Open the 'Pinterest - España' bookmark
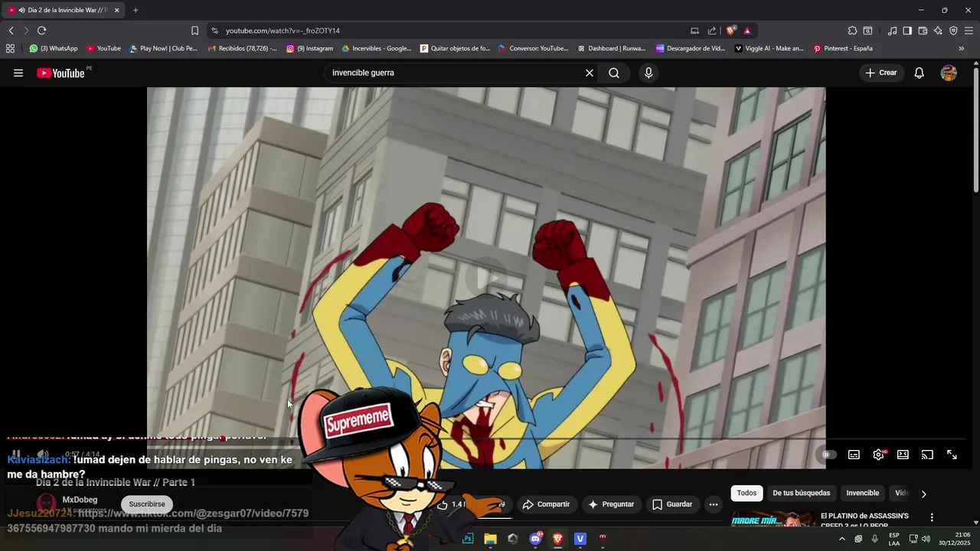Viewport: 980px width, 551px height. [843, 48]
